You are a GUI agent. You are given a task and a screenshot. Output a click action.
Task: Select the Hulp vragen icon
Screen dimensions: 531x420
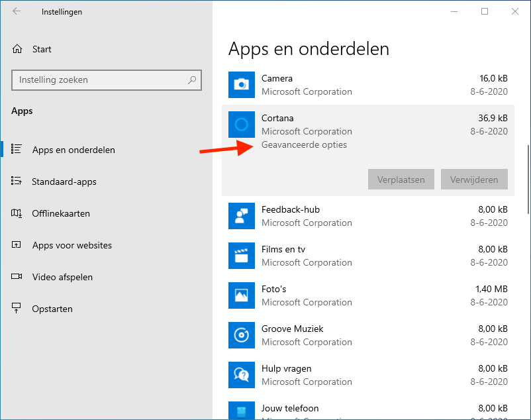(242, 374)
